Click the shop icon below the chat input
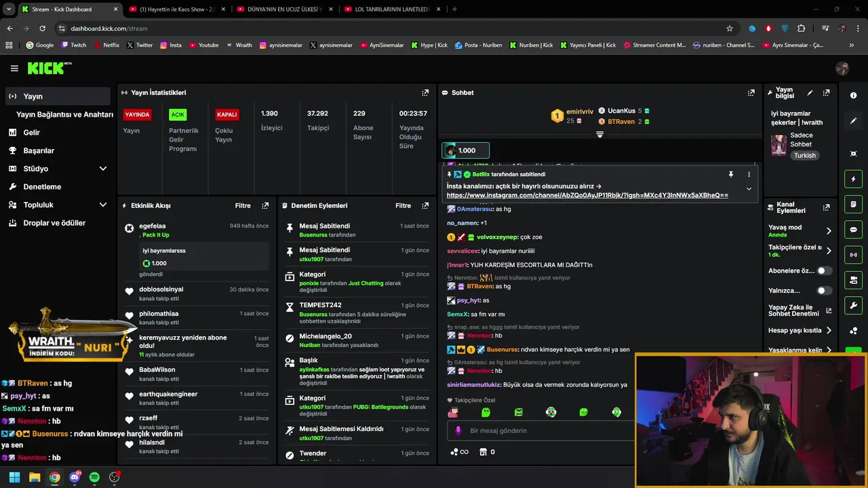868x488 pixels. coord(483,451)
